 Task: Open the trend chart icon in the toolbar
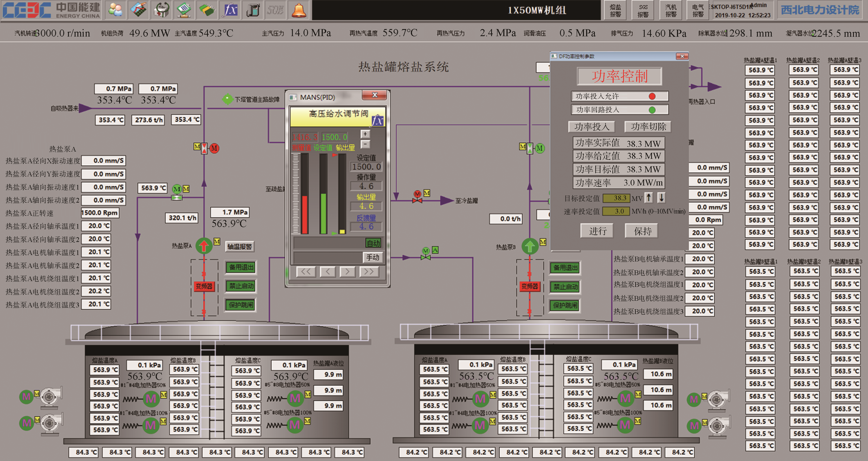pyautogui.click(x=138, y=10)
